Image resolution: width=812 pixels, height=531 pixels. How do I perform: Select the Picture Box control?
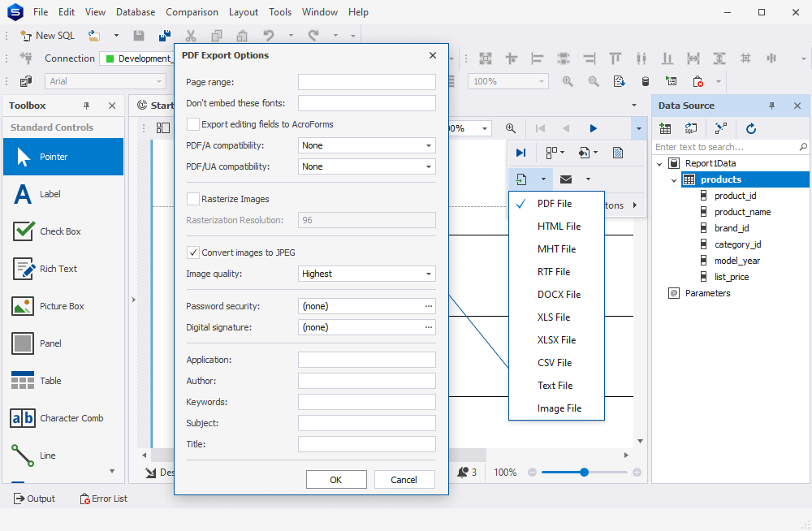(63, 305)
